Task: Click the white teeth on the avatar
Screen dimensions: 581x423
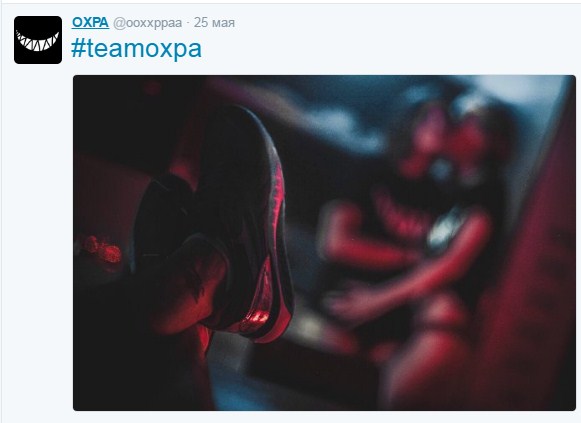Action: coord(37,41)
